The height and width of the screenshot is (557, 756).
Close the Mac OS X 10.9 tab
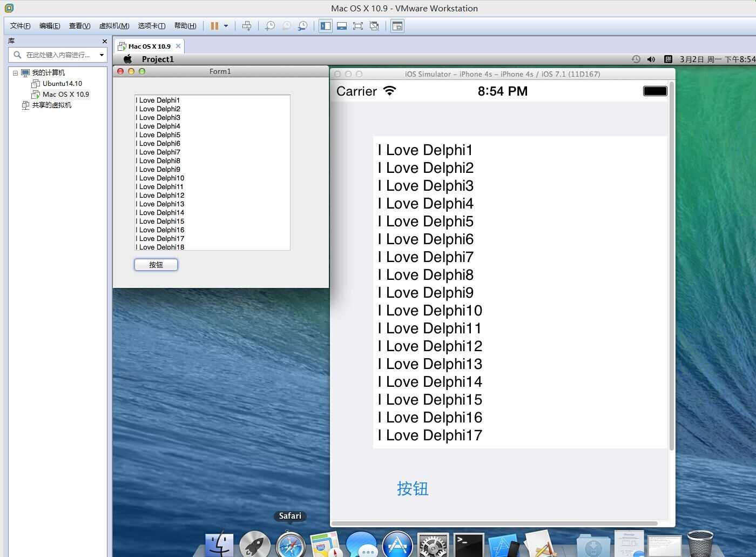click(178, 46)
